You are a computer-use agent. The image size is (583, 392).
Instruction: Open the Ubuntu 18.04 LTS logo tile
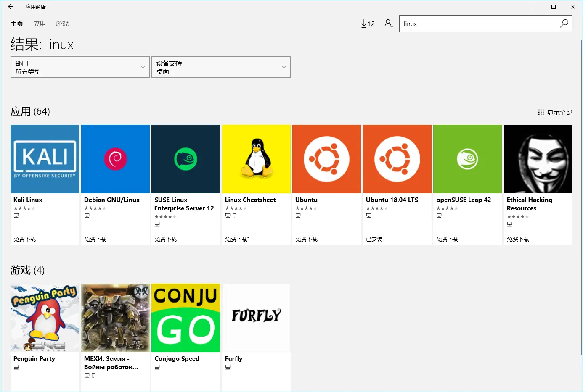point(397,159)
